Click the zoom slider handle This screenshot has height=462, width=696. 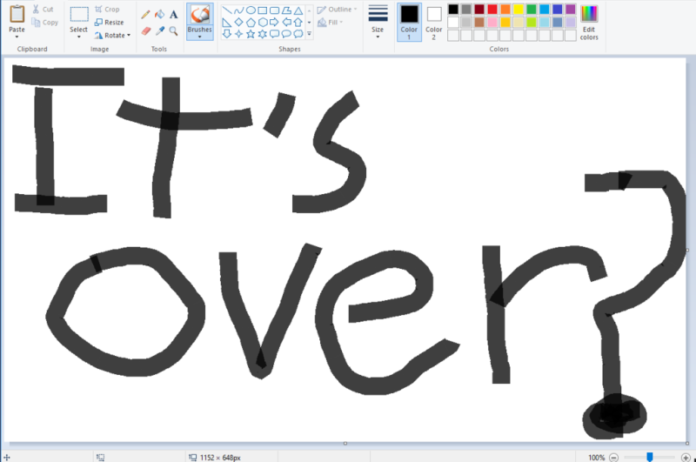click(650, 457)
